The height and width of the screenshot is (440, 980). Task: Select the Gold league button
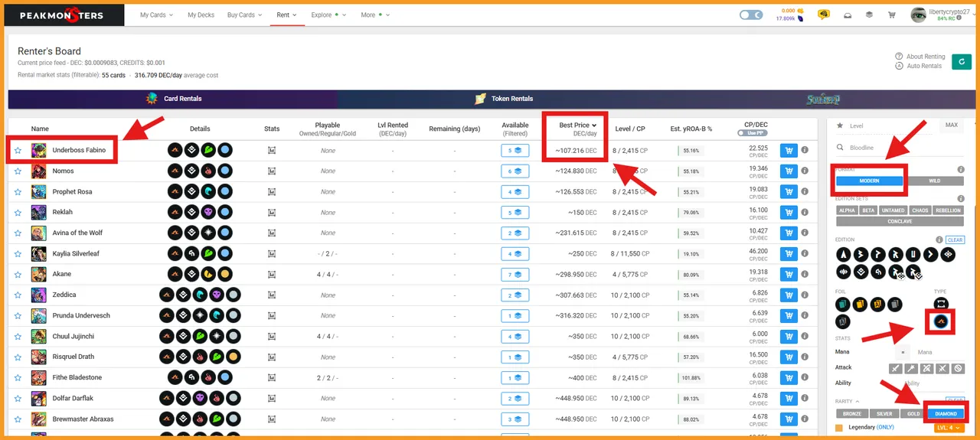913,414
